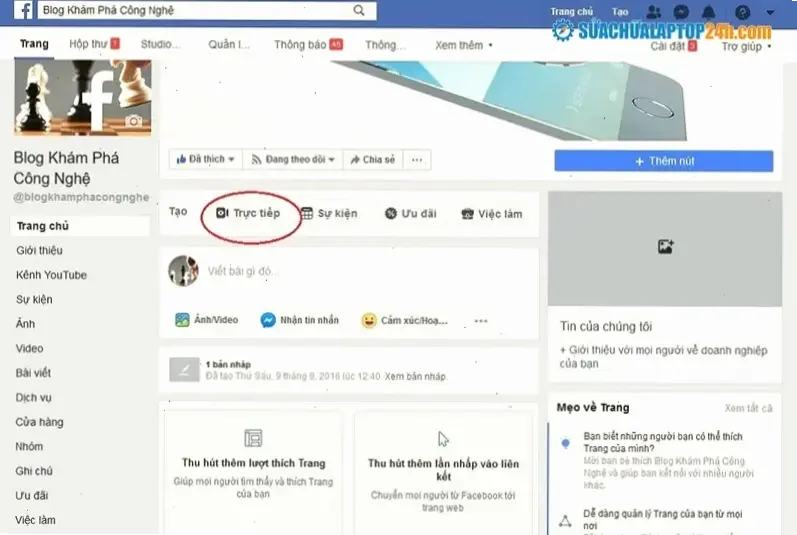Image resolution: width=797 pixels, height=535 pixels.
Task: Expand the account dropdown arrow in top bar
Action: 770,12
